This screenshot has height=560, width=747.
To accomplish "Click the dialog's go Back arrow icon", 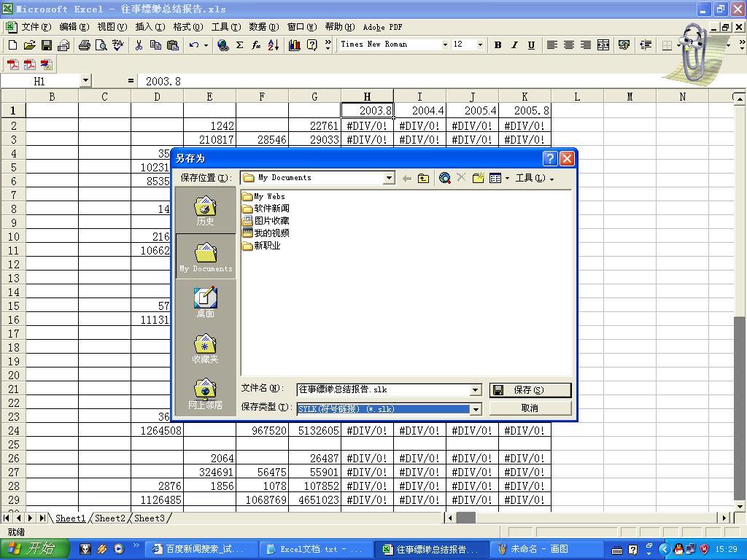I will tap(406, 178).
